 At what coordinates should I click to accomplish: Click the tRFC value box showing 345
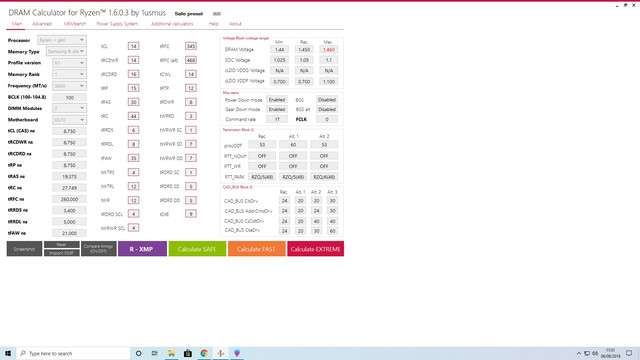coord(191,46)
